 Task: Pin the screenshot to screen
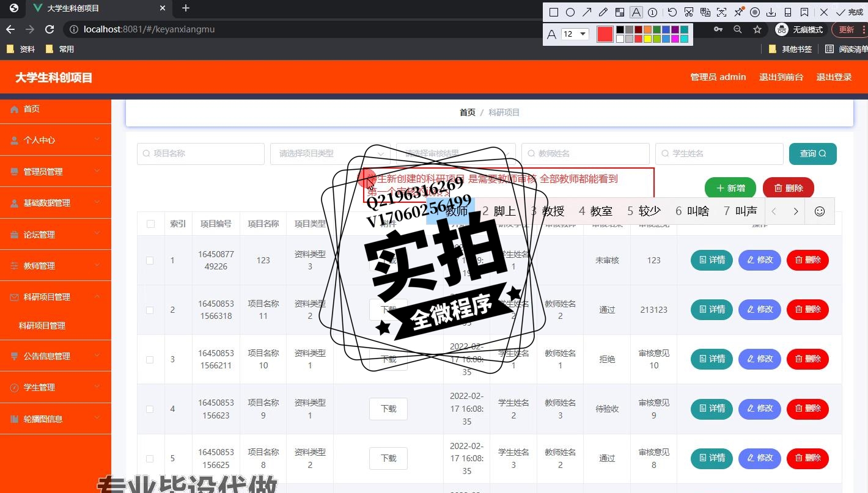[738, 12]
